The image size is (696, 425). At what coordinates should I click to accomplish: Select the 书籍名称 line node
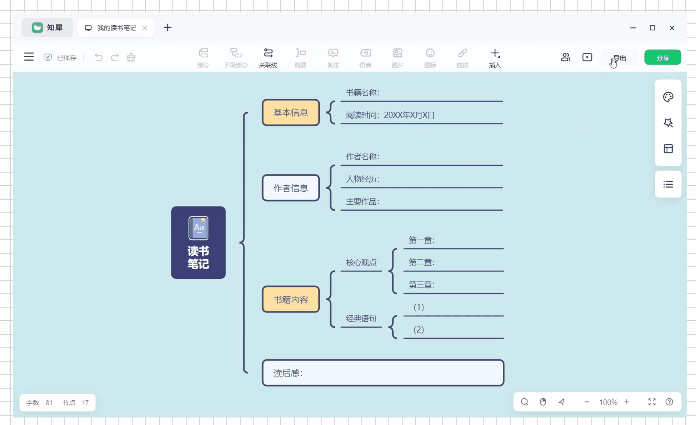(422, 93)
